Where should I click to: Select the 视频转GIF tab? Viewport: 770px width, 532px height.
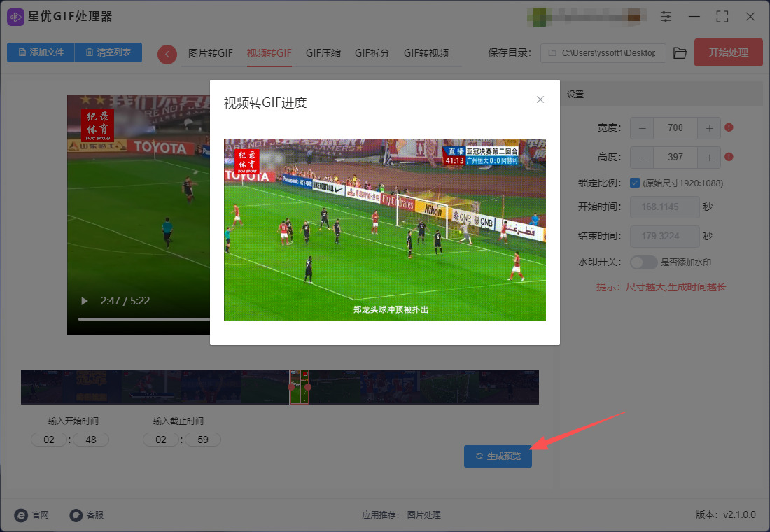[x=269, y=53]
